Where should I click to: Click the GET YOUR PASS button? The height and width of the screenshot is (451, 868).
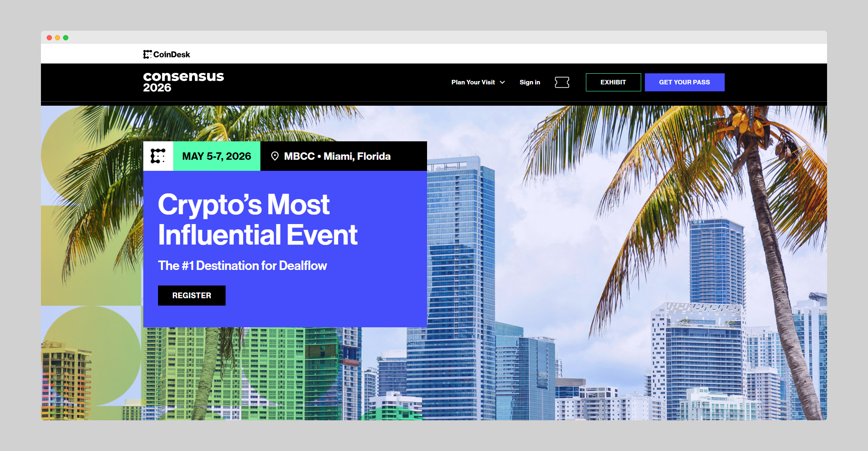tap(684, 82)
